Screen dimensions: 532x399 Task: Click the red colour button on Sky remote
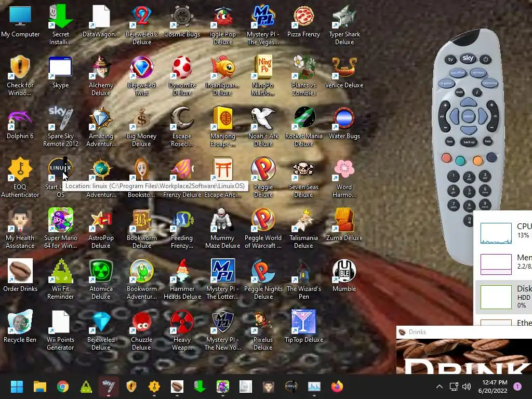446,158
